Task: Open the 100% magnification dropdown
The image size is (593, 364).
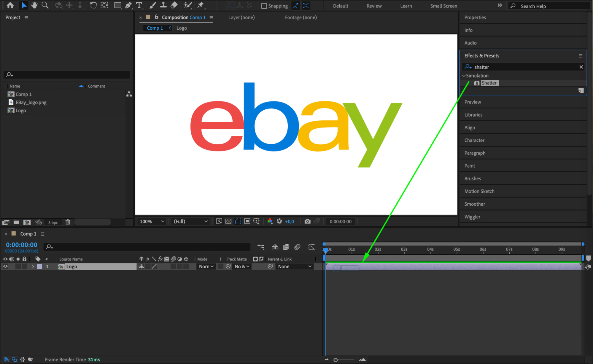Action: pos(152,221)
